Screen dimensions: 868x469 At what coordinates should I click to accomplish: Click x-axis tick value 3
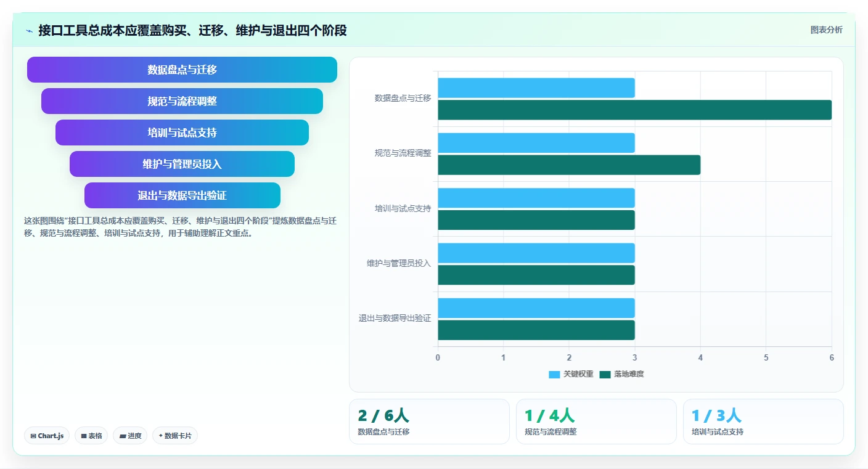635,357
